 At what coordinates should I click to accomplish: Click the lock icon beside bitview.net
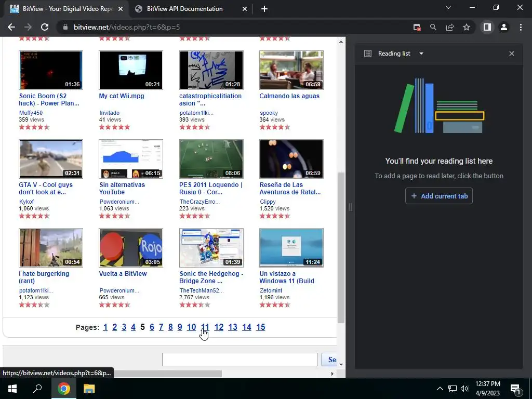[x=65, y=27]
